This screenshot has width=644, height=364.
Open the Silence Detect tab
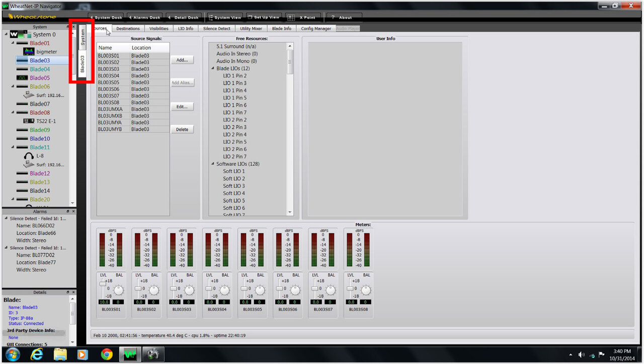click(x=217, y=29)
